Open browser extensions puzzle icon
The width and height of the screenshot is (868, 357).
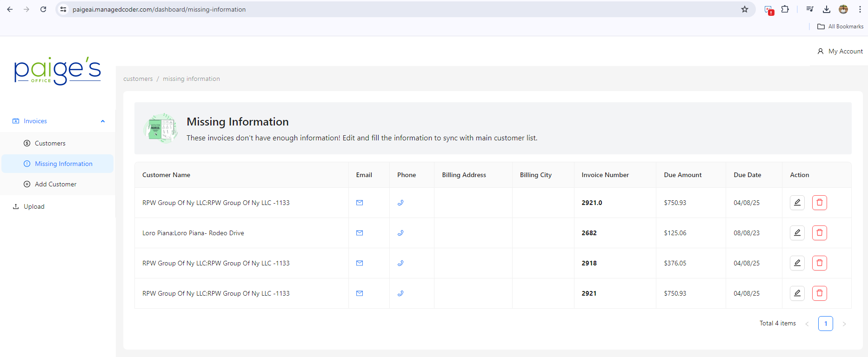[x=785, y=9]
